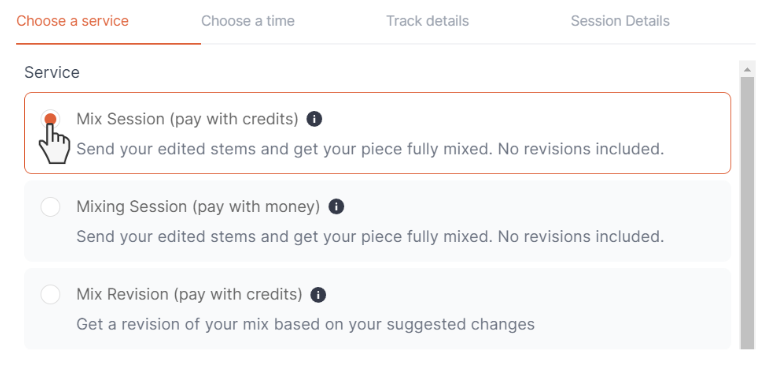The width and height of the screenshot is (768, 372).
Task: Open the Track details tab
Action: (x=427, y=21)
